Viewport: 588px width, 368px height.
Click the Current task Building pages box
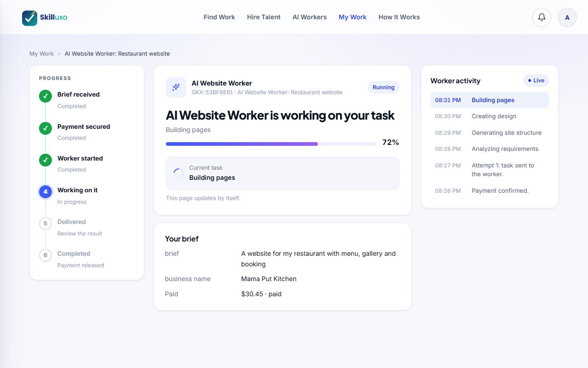pos(283,173)
